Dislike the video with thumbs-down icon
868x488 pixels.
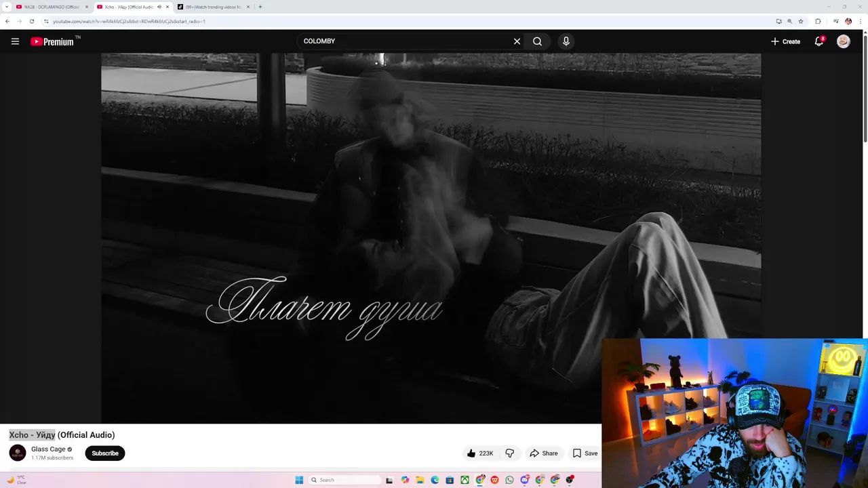tap(510, 453)
